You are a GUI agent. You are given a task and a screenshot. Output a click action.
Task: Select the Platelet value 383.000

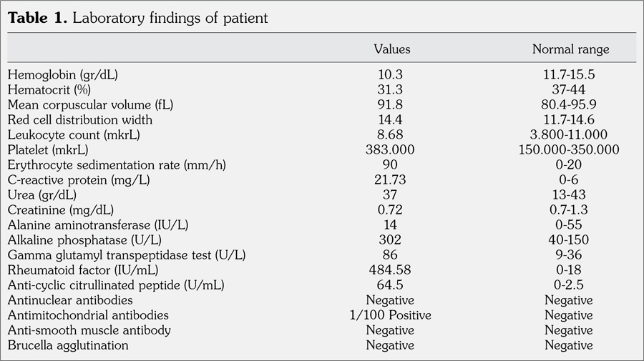tap(390, 149)
